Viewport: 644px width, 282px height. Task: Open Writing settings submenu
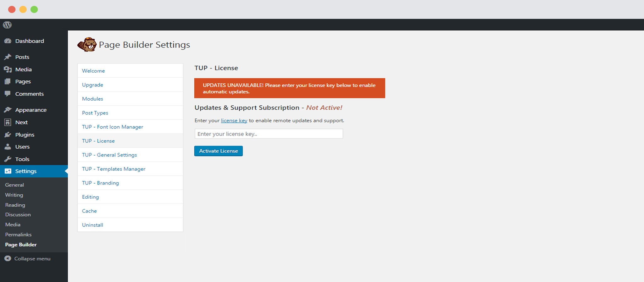(x=14, y=195)
